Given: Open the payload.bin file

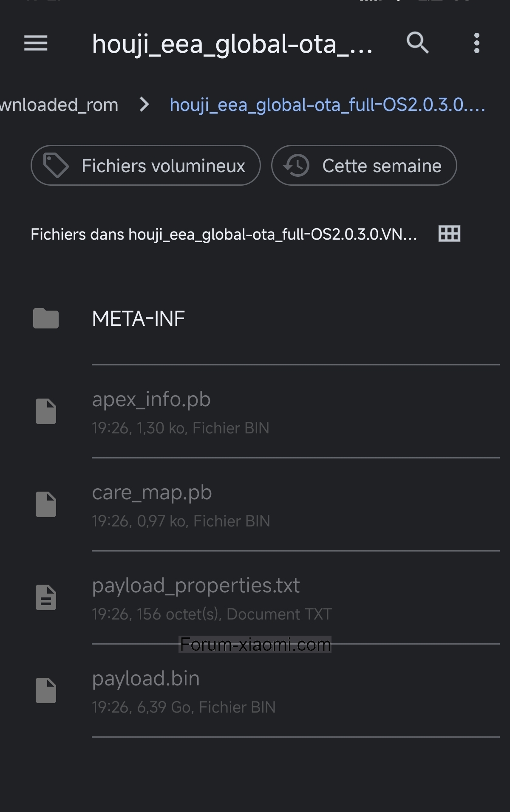Looking at the screenshot, I should [x=146, y=679].
